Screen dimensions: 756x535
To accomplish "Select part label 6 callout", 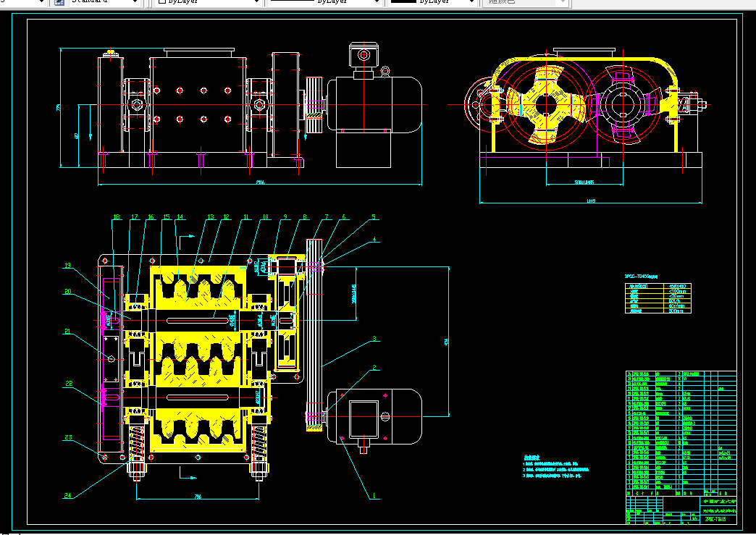I will (x=344, y=217).
